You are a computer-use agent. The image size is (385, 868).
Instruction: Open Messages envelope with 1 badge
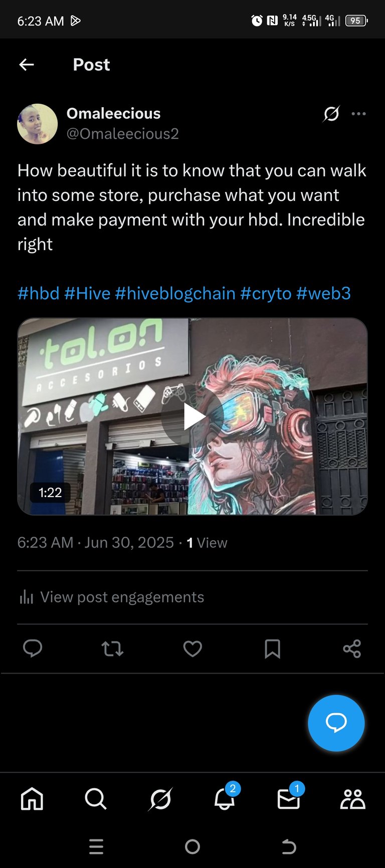click(x=289, y=797)
